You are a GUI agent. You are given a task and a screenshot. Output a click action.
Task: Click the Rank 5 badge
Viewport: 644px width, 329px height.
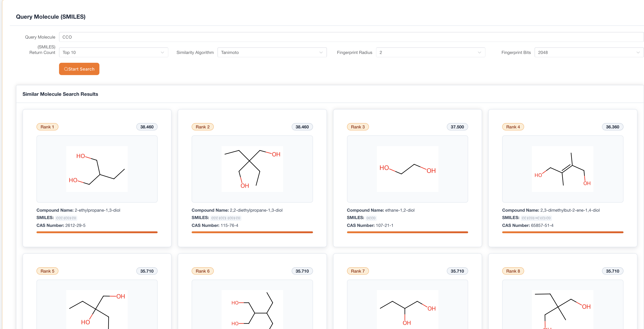point(48,271)
